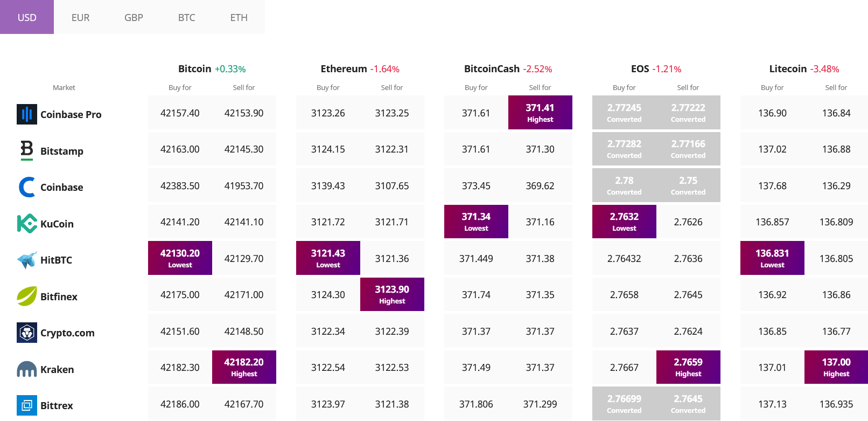868x421 pixels.
Task: Select the USD currency tab
Action: (27, 17)
